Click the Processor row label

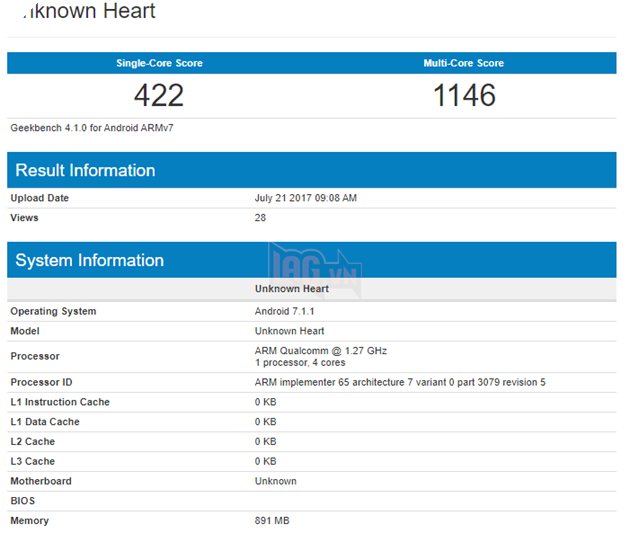pyautogui.click(x=35, y=356)
